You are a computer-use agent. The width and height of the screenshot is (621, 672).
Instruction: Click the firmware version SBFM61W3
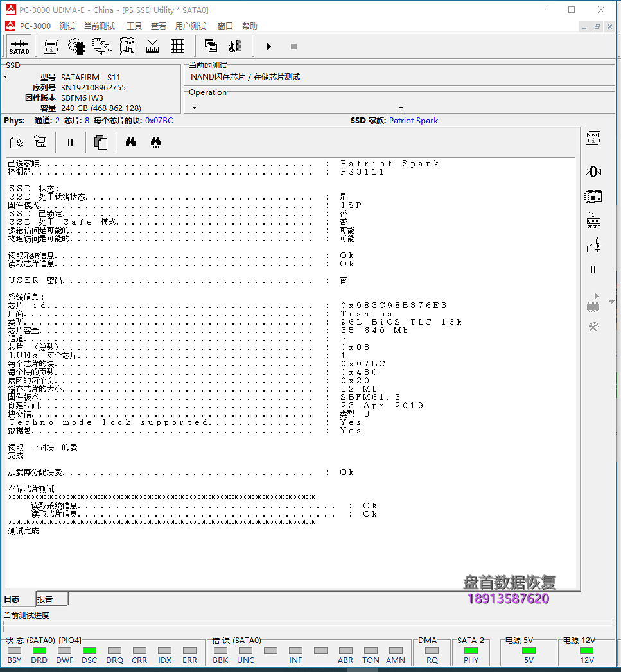(82, 98)
